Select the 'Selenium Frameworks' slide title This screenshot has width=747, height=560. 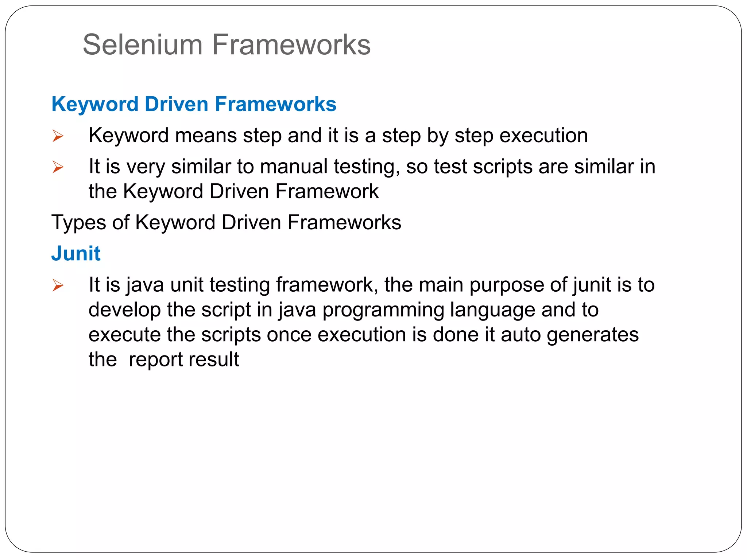pyautogui.click(x=227, y=44)
